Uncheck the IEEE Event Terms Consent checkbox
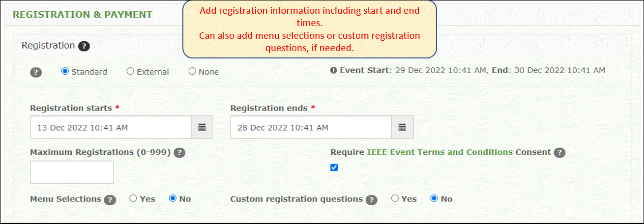This screenshot has width=644, height=224. [x=334, y=168]
